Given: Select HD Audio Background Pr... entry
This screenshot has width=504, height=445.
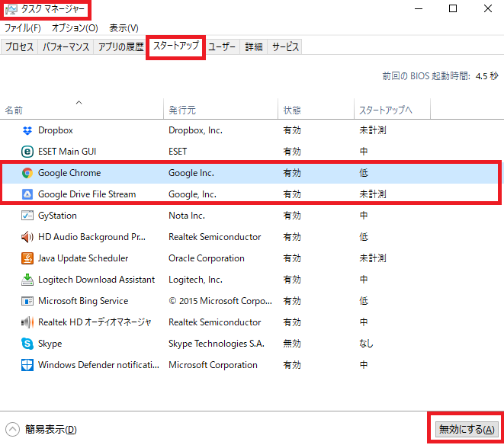Looking at the screenshot, I should tap(92, 237).
